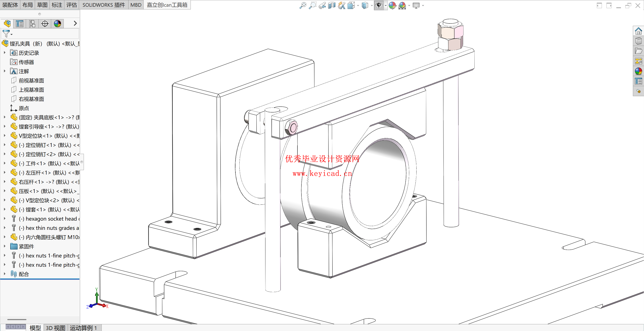Open the ConfigurationManager tab icon

pos(32,24)
